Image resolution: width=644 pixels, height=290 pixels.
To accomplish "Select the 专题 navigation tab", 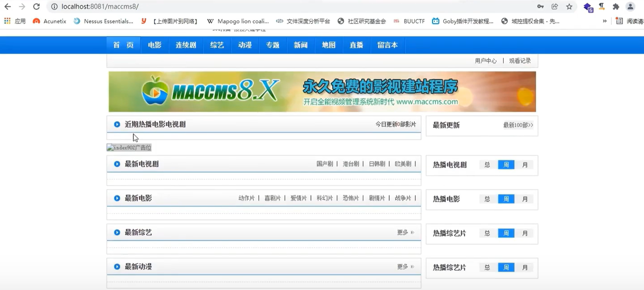I will [x=273, y=45].
